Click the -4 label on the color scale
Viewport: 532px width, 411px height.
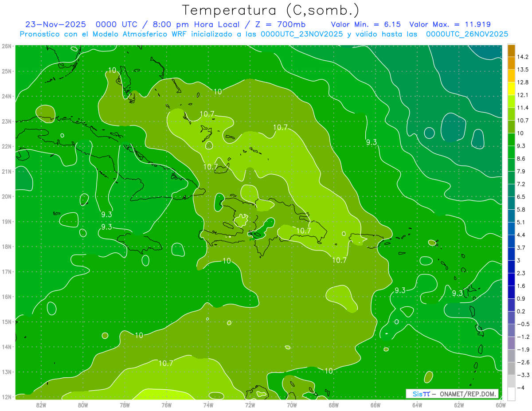tap(521, 388)
